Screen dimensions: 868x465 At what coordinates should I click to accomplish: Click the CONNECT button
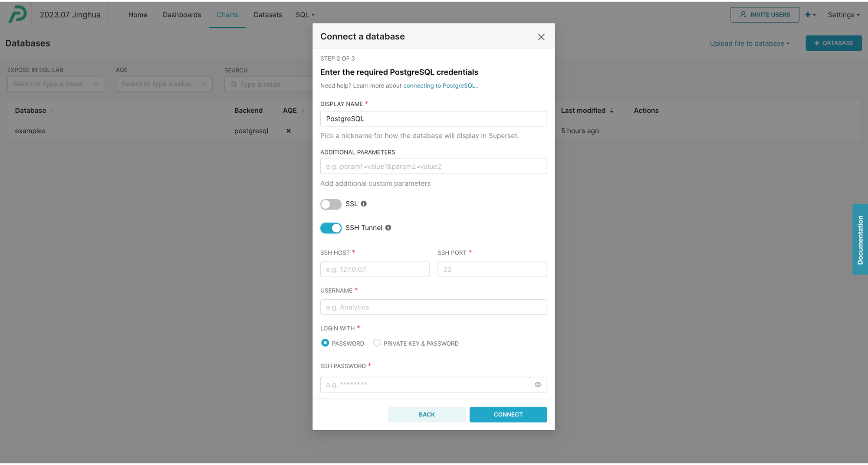coord(508,414)
